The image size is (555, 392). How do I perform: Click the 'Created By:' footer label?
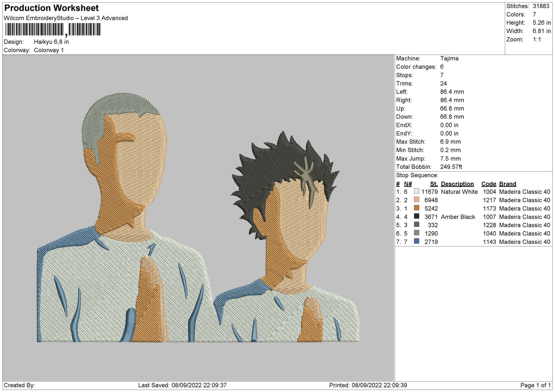pos(19,385)
